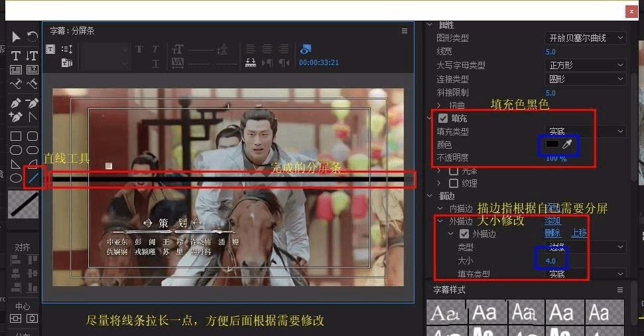The height and width of the screenshot is (336, 644).
Task: Click the 删除 stroke link
Action: [552, 233]
